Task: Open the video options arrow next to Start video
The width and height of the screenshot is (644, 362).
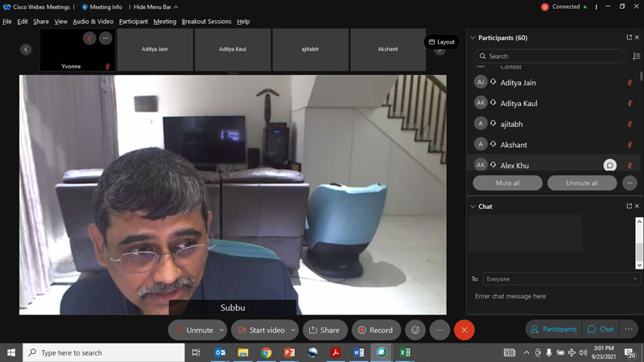Action: (293, 330)
